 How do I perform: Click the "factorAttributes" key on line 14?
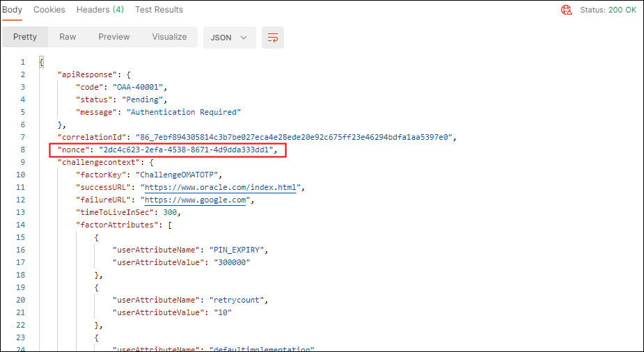click(117, 225)
